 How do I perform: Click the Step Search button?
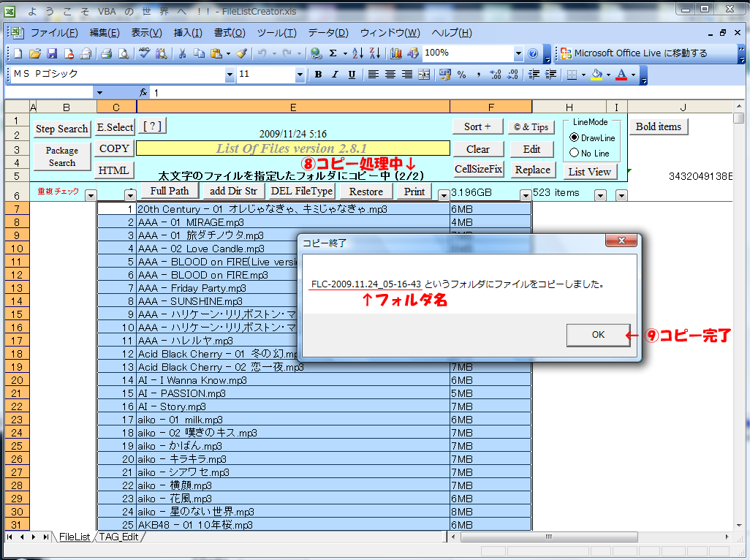[61, 129]
